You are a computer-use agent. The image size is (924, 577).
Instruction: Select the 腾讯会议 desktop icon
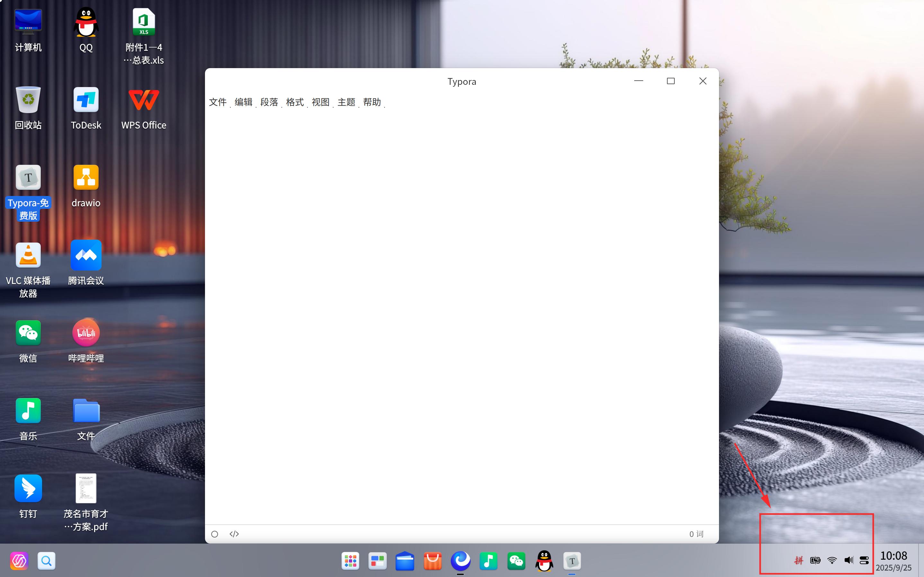point(86,263)
